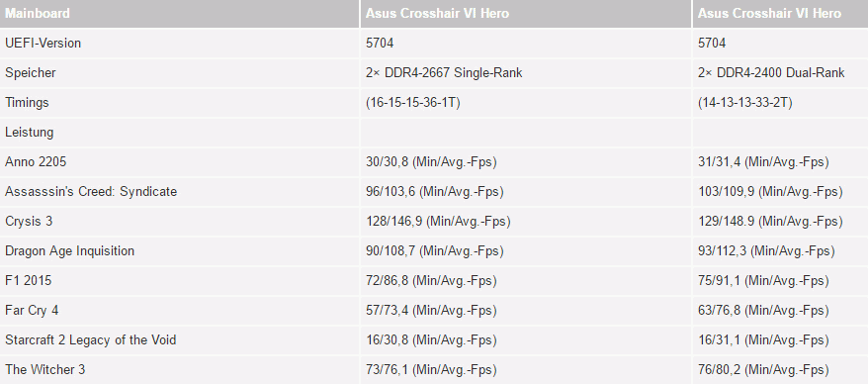This screenshot has width=868, height=384.
Task: Click the Dragon Age Inquisition label
Action: 70,251
